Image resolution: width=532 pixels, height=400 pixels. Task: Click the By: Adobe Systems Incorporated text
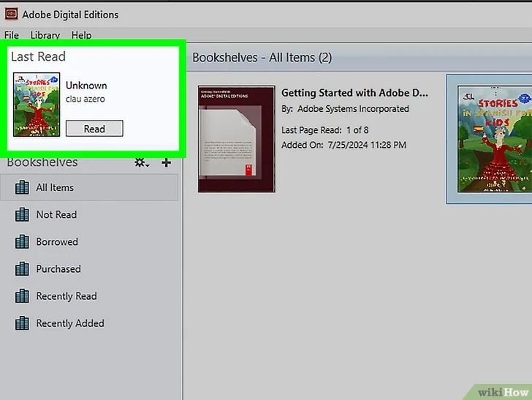pyautogui.click(x=345, y=109)
